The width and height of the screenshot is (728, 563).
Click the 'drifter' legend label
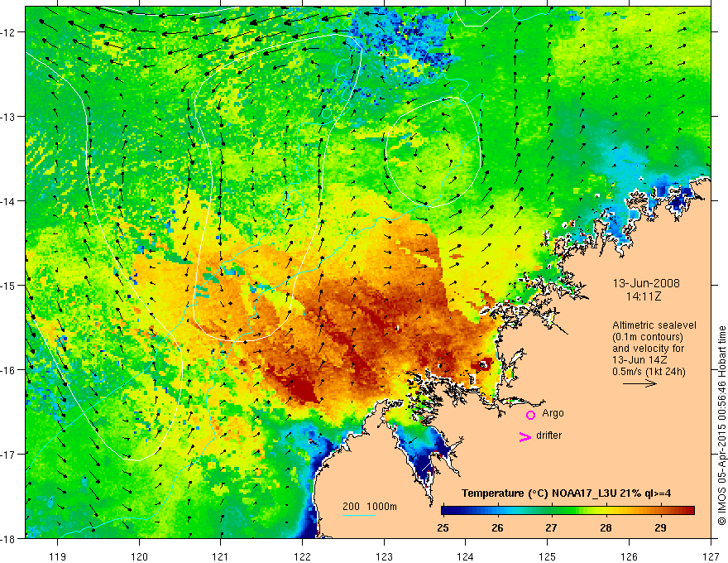548,435
